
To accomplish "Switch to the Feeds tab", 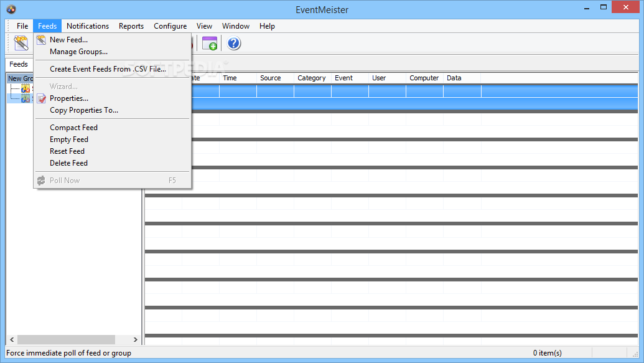I will pos(19,64).
